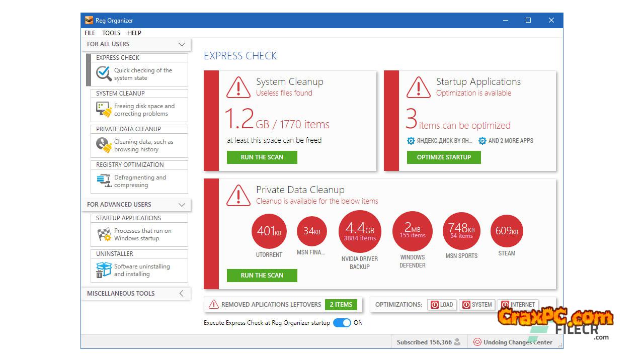The height and width of the screenshot is (362, 644).
Task: Open the TOOLS menu
Action: coord(111,33)
